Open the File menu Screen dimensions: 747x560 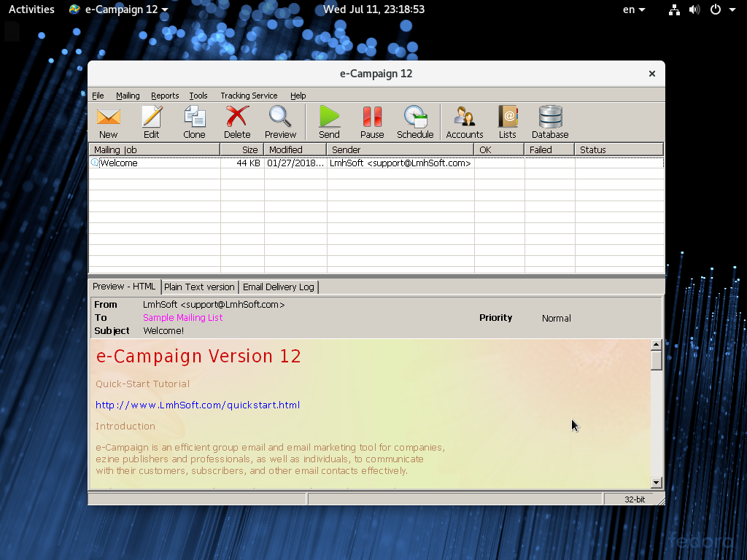click(98, 96)
